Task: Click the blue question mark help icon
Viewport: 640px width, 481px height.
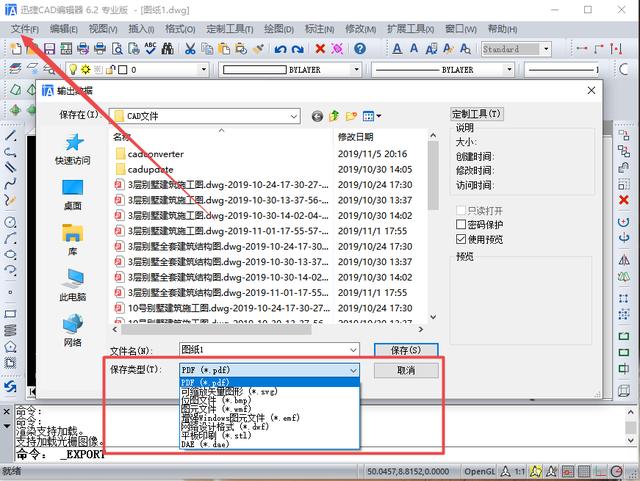Action: (360, 49)
